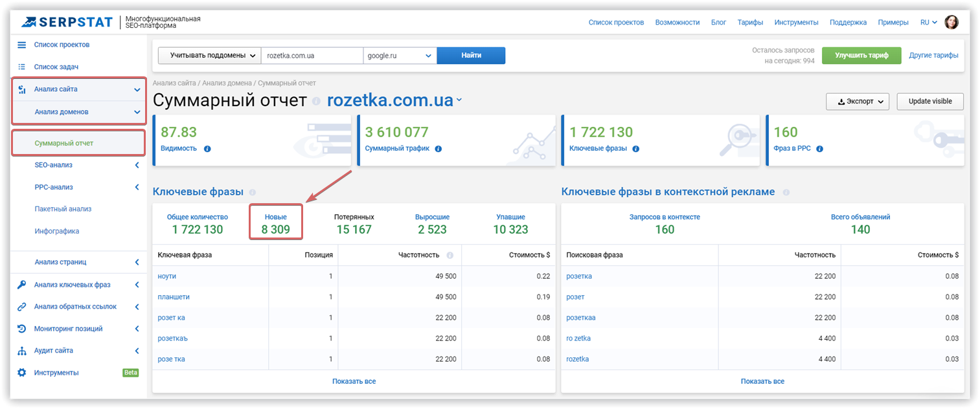Click the Новые 8 309 keyword stat
The width and height of the screenshot is (980, 409).
click(x=276, y=223)
